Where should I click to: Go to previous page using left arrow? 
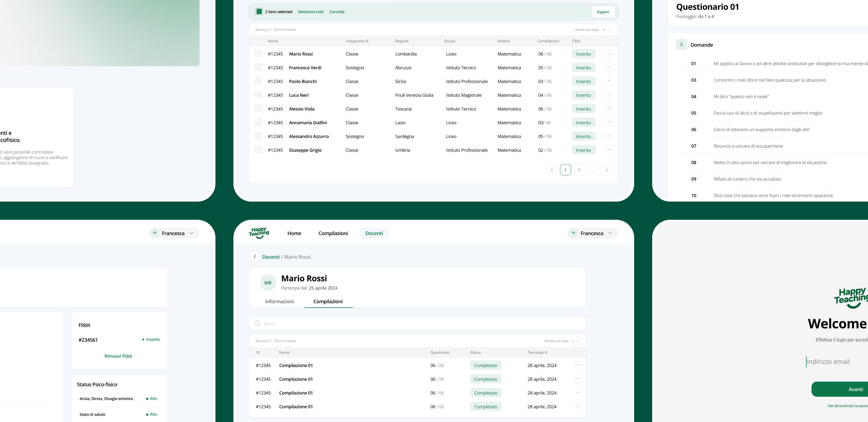click(x=552, y=170)
